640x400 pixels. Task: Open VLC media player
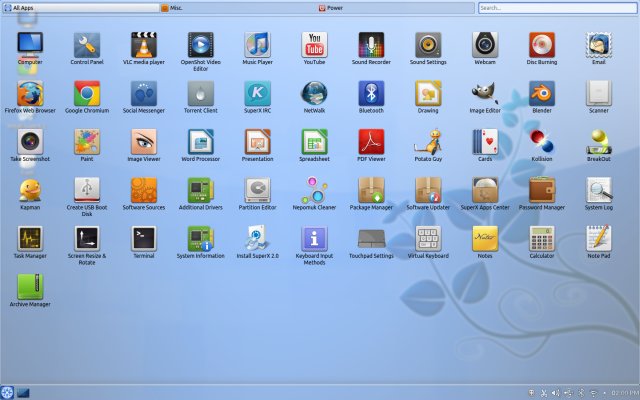pos(144,45)
